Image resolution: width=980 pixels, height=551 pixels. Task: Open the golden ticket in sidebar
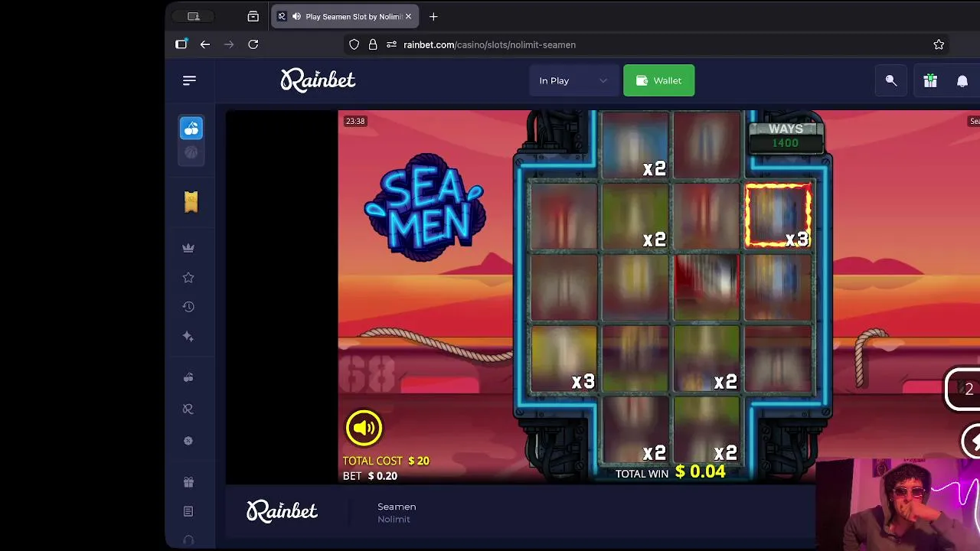pyautogui.click(x=191, y=201)
